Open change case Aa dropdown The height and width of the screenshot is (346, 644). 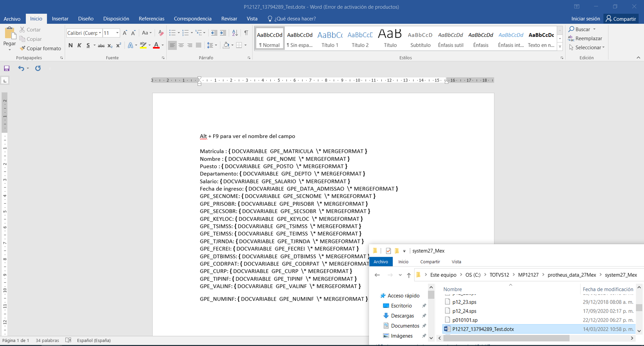(147, 33)
